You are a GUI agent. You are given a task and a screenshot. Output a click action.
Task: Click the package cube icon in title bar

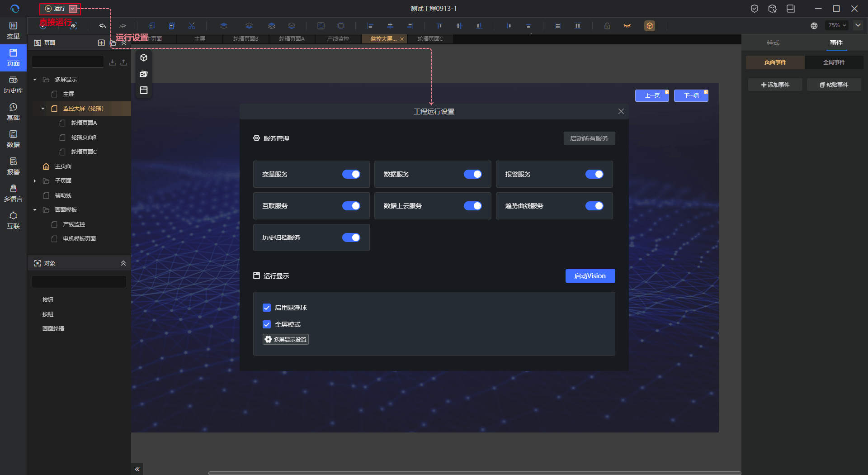(x=773, y=9)
